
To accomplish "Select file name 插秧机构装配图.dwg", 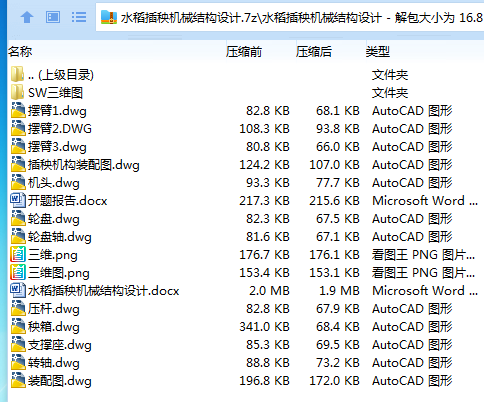I will 84,165.
